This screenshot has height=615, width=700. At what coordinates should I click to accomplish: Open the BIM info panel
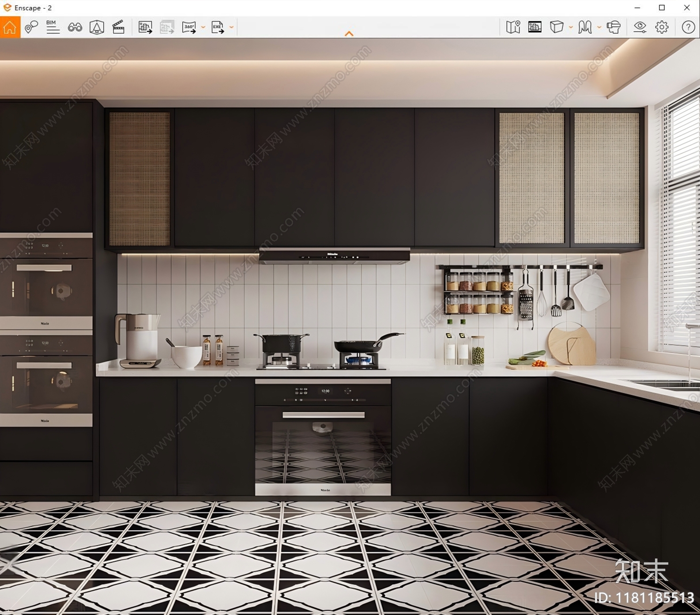(x=53, y=27)
